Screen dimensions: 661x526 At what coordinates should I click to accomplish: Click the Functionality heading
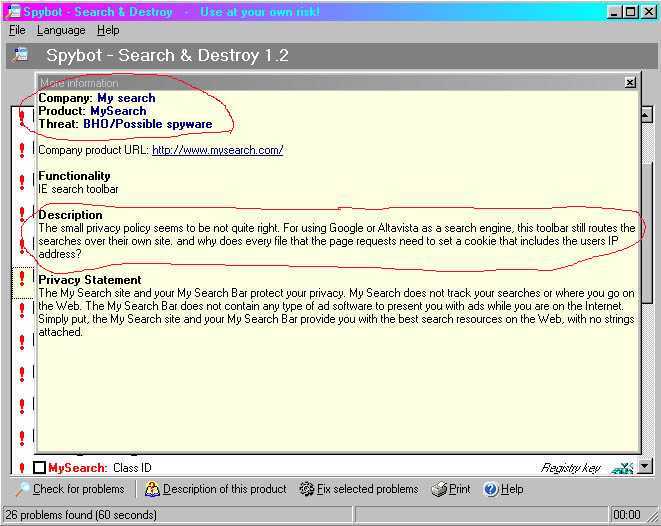pos(74,176)
